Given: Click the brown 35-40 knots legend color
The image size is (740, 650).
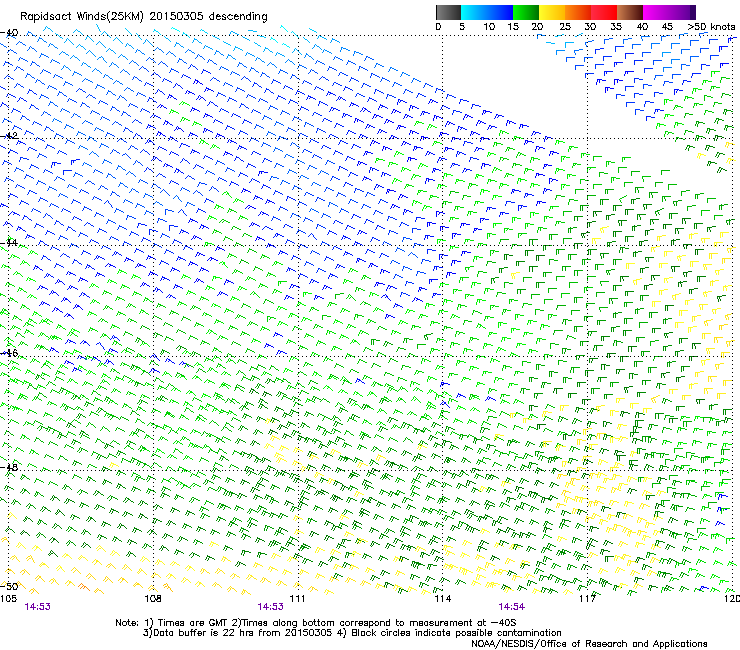Looking at the screenshot, I should point(630,12).
